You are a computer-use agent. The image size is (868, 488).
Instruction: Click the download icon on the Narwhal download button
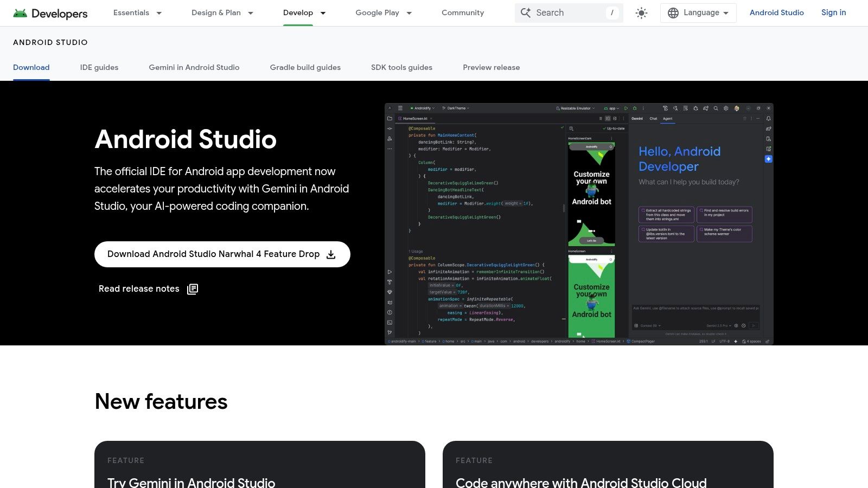click(331, 254)
